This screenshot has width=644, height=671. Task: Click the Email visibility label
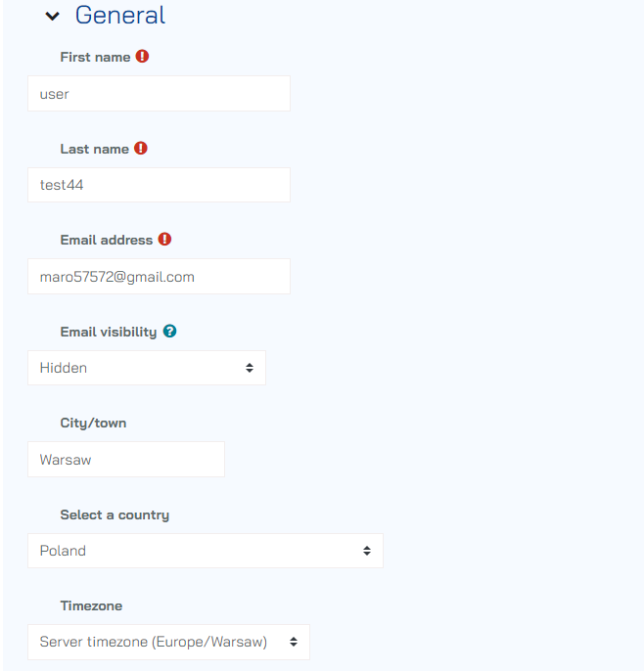(x=108, y=332)
